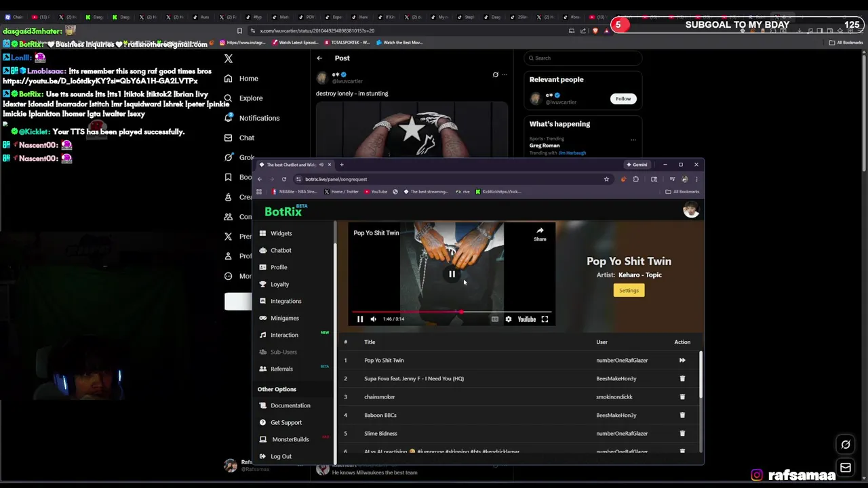Open the yellow Settings button for song requests
The height and width of the screenshot is (488, 868).
[629, 291]
